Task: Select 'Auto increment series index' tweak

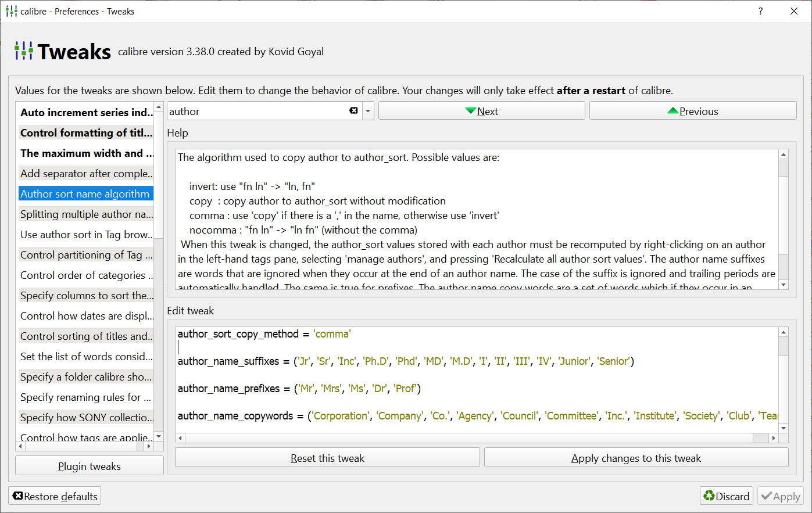Action: point(85,113)
